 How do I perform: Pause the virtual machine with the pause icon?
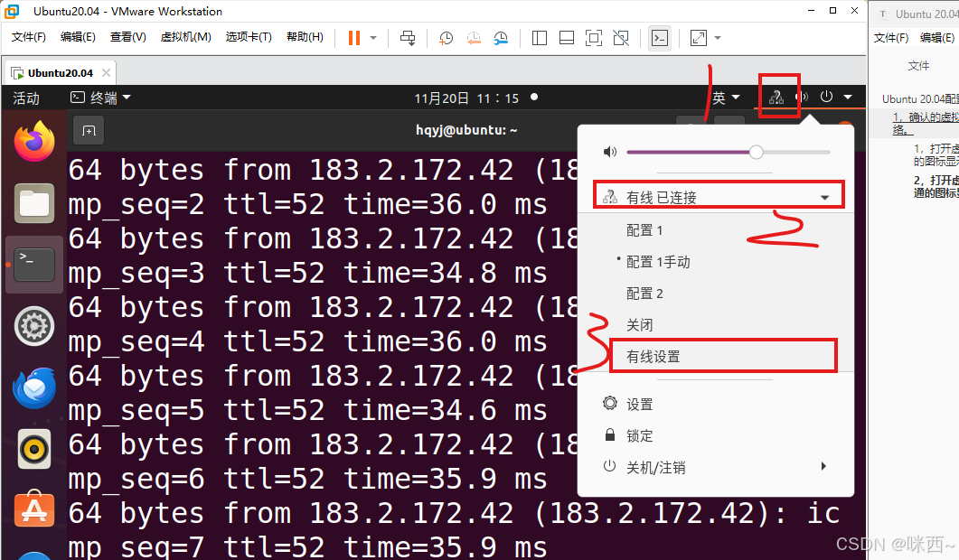click(354, 38)
